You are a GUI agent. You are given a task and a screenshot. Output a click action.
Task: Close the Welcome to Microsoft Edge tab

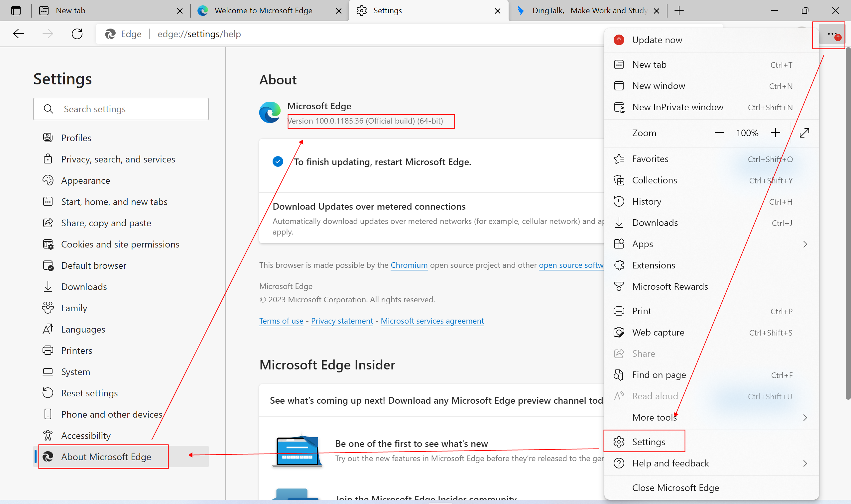(x=339, y=11)
